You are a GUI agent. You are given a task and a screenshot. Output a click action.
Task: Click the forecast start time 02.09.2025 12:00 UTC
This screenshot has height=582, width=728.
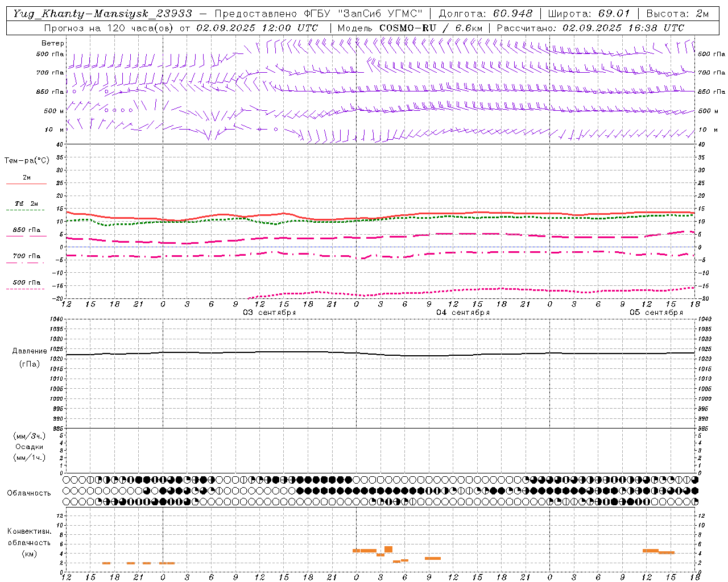coord(257,28)
